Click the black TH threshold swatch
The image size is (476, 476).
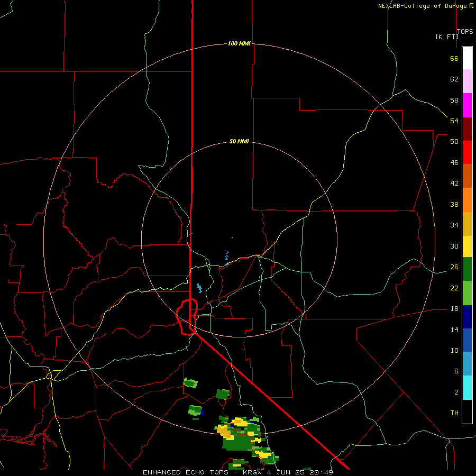467,411
